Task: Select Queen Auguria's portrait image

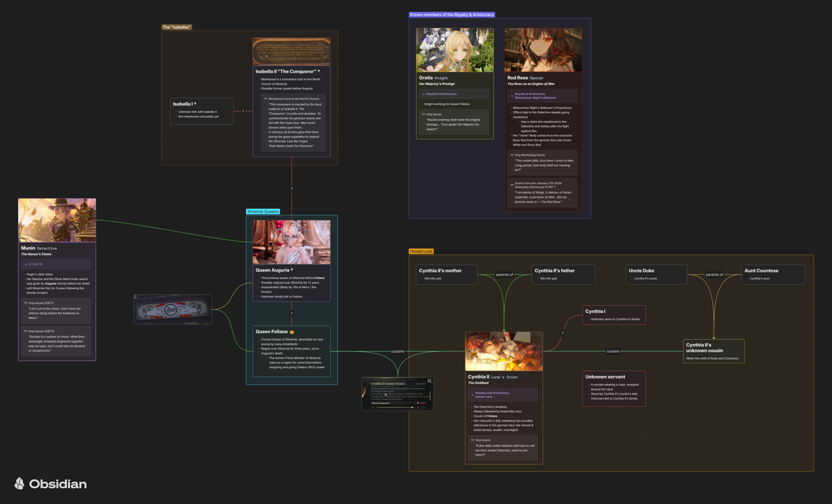Action: [x=292, y=242]
